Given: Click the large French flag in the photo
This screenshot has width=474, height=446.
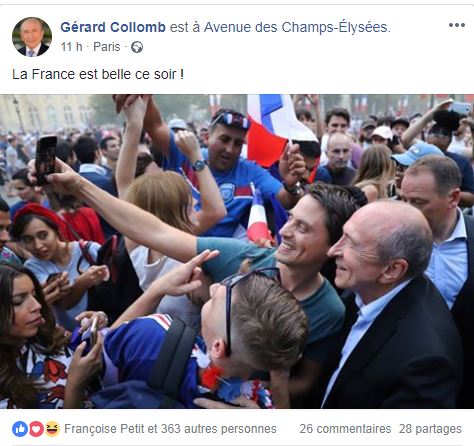Looking at the screenshot, I should pos(277,128).
